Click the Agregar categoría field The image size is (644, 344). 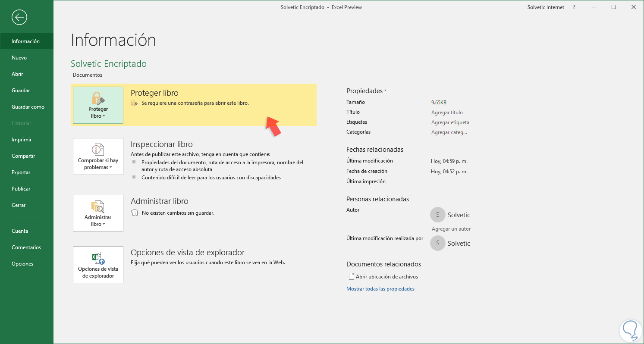pos(449,132)
